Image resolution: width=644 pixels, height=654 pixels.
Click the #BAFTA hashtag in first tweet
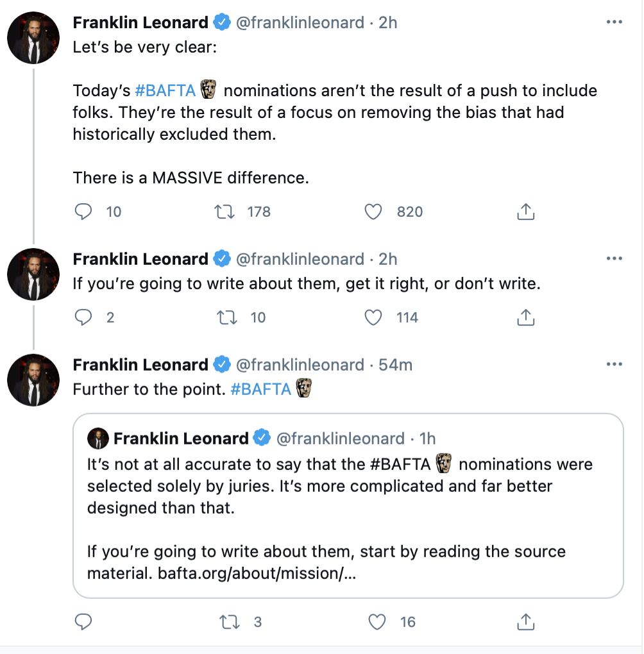(165, 90)
